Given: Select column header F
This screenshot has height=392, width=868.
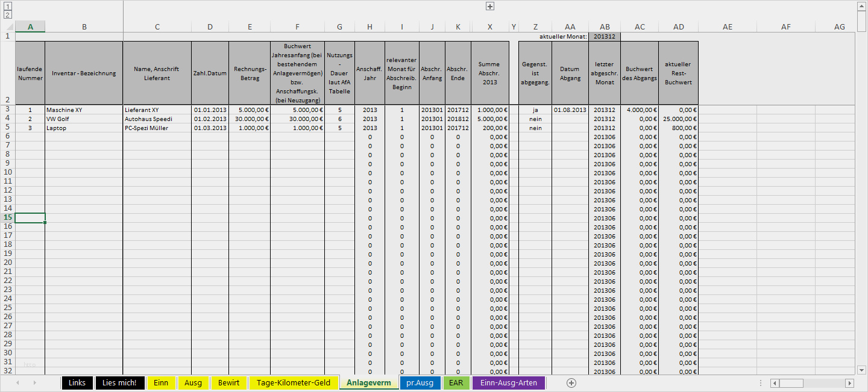Looking at the screenshot, I should pyautogui.click(x=297, y=27).
